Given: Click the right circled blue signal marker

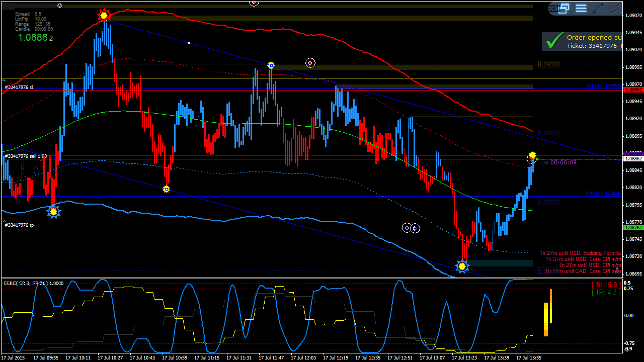Looking at the screenshot, I should tap(415, 228).
